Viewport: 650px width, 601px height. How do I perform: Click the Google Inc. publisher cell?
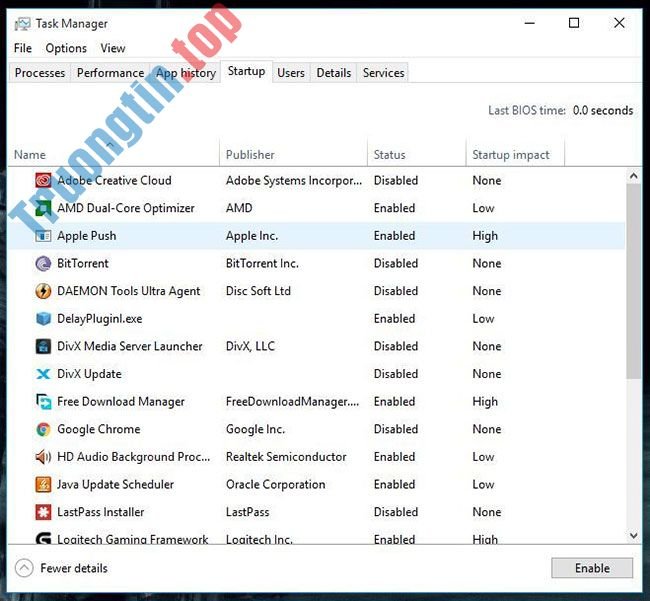[x=255, y=429]
